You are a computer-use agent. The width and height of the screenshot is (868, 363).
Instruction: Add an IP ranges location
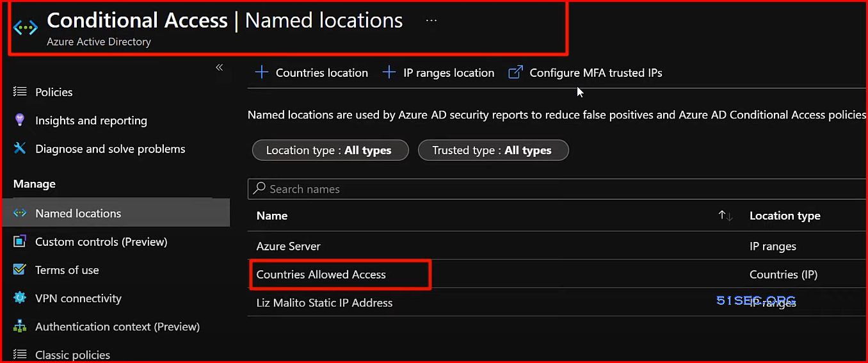click(x=449, y=73)
